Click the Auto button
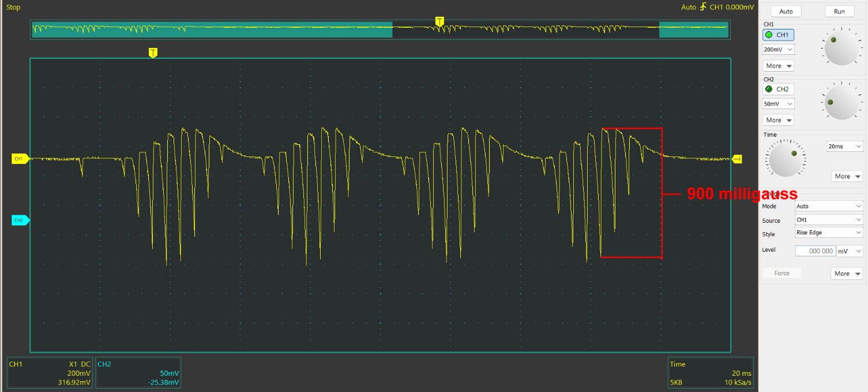 coord(786,12)
